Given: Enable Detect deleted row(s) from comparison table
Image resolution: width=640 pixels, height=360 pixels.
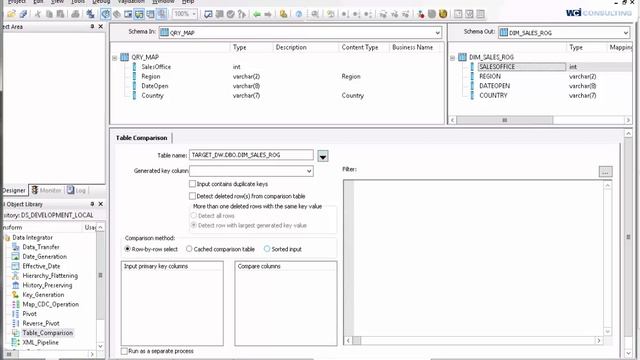Looking at the screenshot, I should click(x=192, y=196).
